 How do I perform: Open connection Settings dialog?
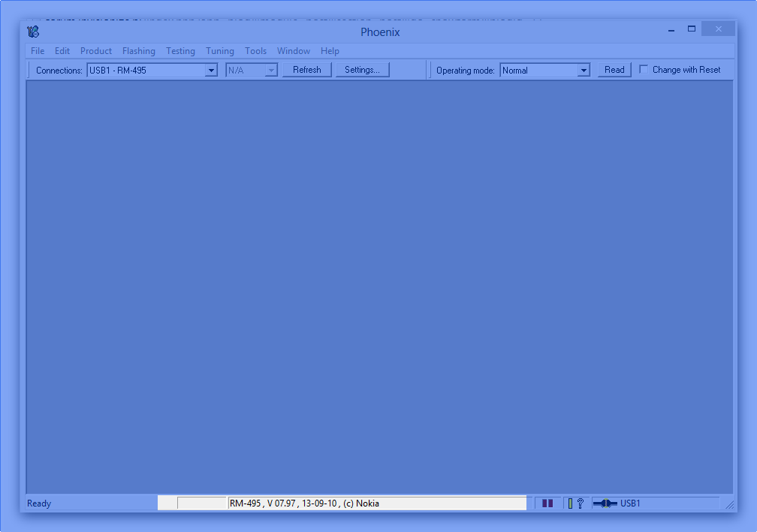[362, 70]
